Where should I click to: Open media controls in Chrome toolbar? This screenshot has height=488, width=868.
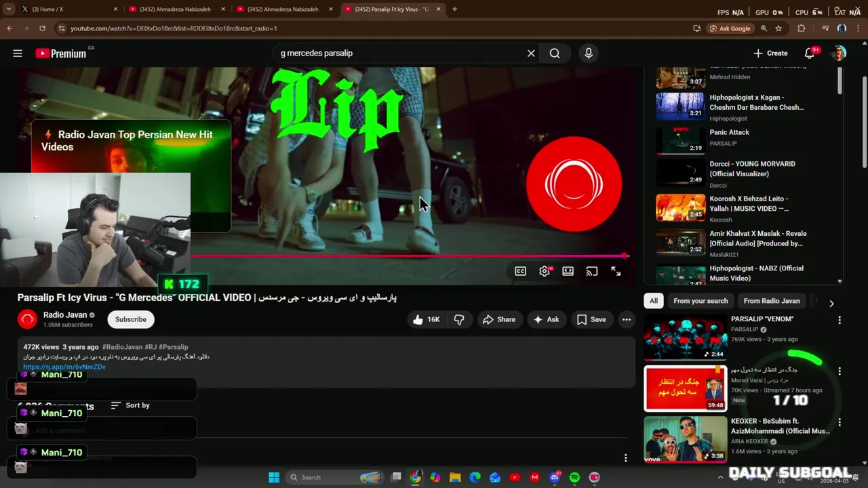click(825, 28)
